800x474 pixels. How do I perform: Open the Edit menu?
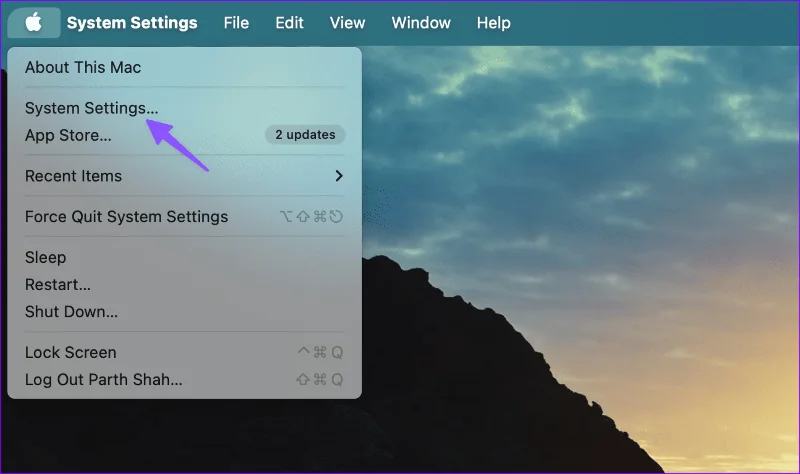(x=289, y=22)
